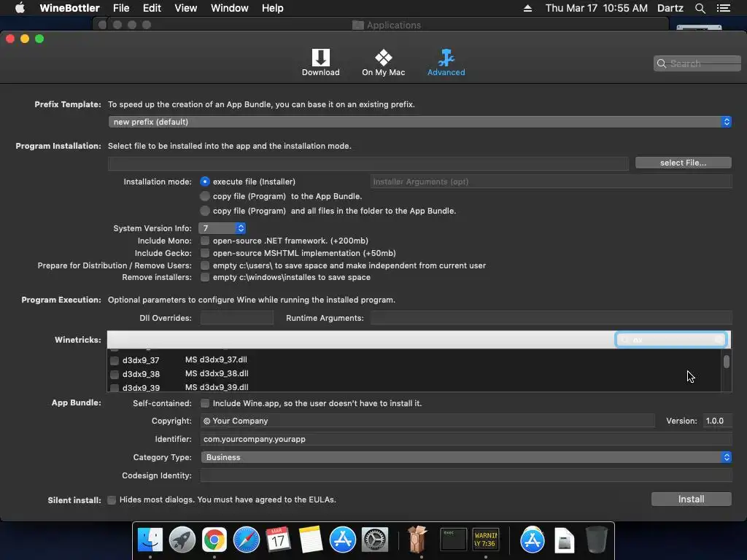This screenshot has width=747, height=560.
Task: Select the 'MS d3dx9_38.dll' description text
Action: 217,373
